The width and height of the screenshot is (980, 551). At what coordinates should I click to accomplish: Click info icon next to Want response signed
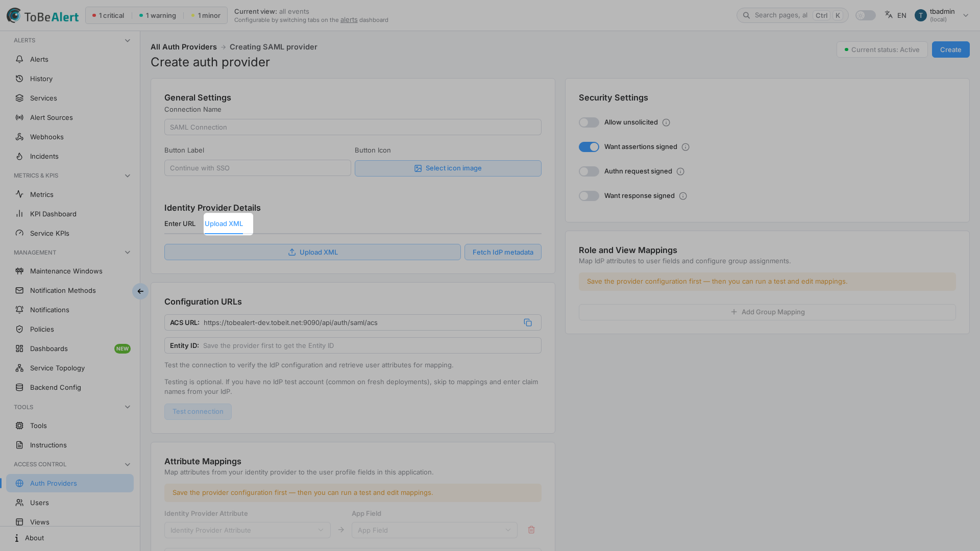click(683, 196)
